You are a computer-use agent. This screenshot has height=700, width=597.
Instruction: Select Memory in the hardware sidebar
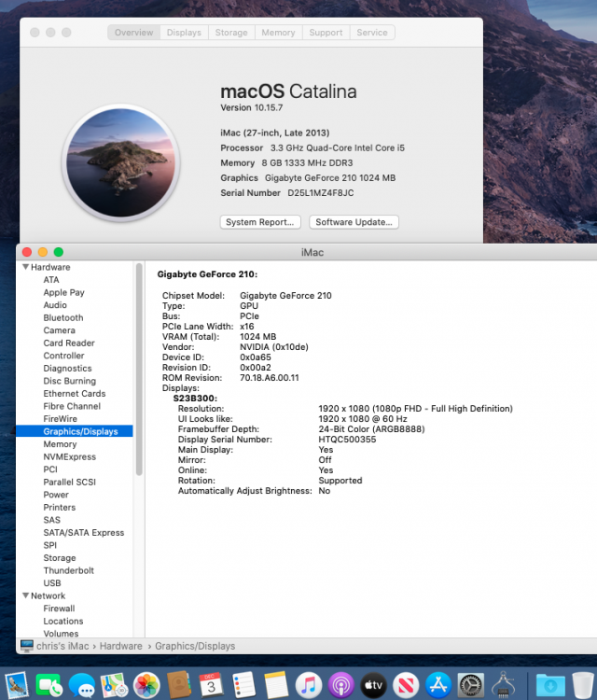pyautogui.click(x=61, y=444)
